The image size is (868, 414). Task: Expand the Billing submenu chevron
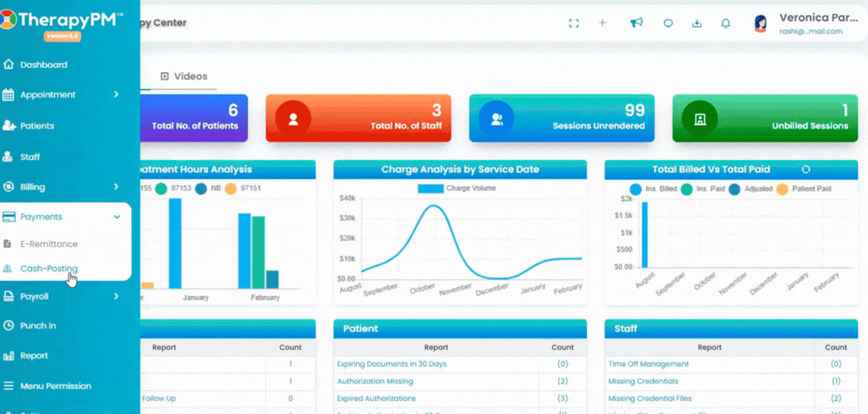(116, 186)
